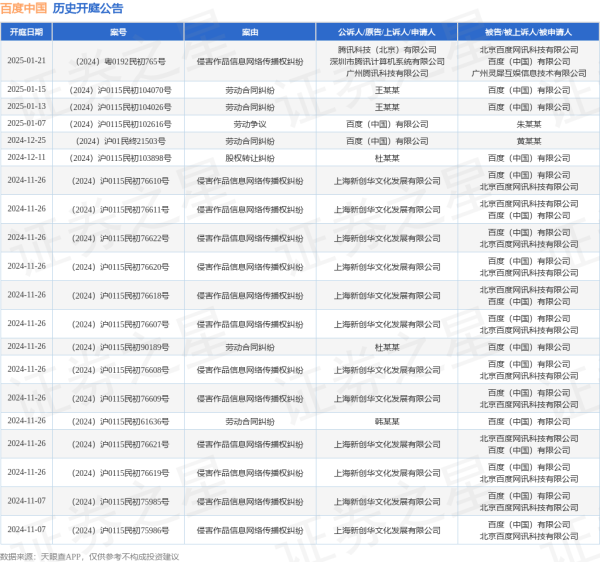Click plaintiff 王某某 in the 104026号 row
The image size is (600, 562).
[x=387, y=107]
